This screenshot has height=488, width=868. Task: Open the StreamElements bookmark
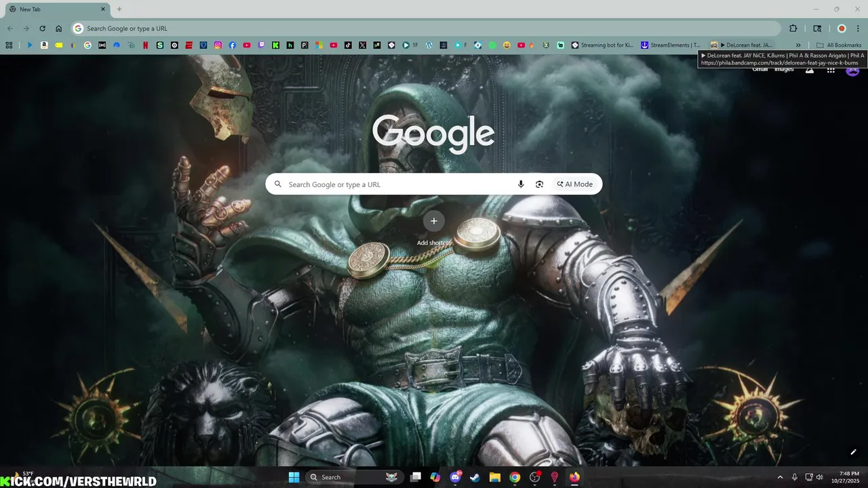671,45
